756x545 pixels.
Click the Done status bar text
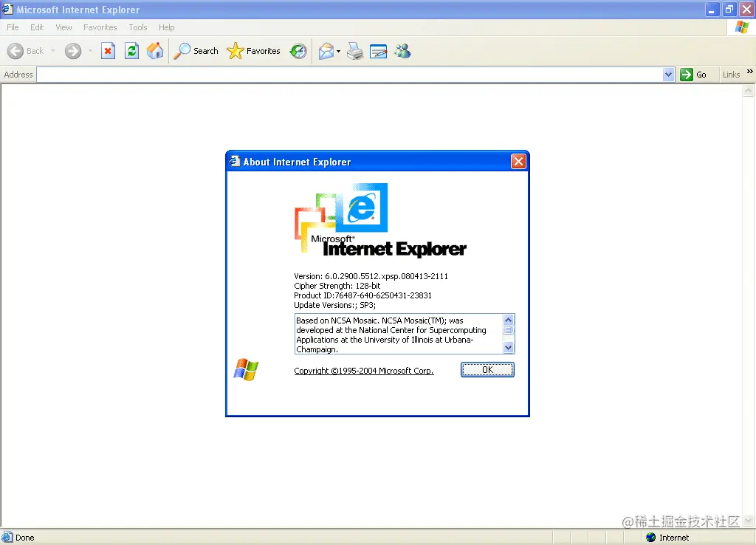tap(25, 538)
